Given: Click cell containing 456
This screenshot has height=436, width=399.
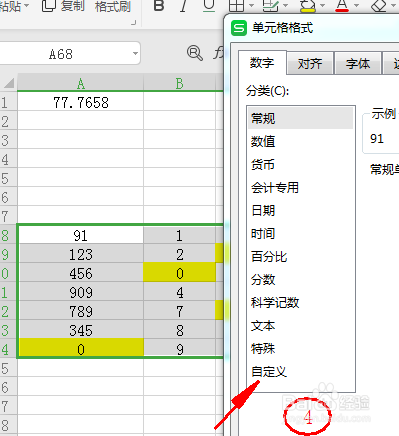Looking at the screenshot, I should (80, 273).
